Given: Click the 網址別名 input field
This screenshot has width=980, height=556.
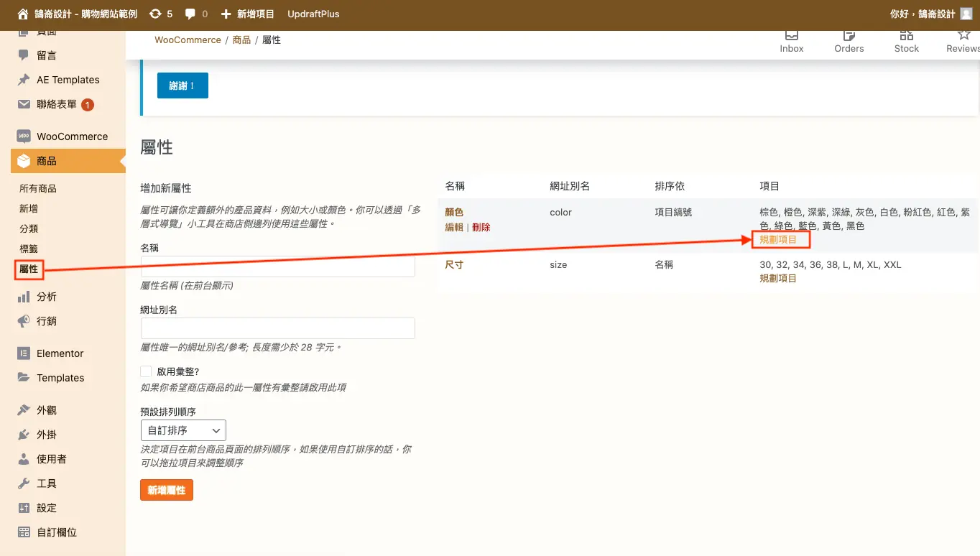Looking at the screenshot, I should click(278, 328).
